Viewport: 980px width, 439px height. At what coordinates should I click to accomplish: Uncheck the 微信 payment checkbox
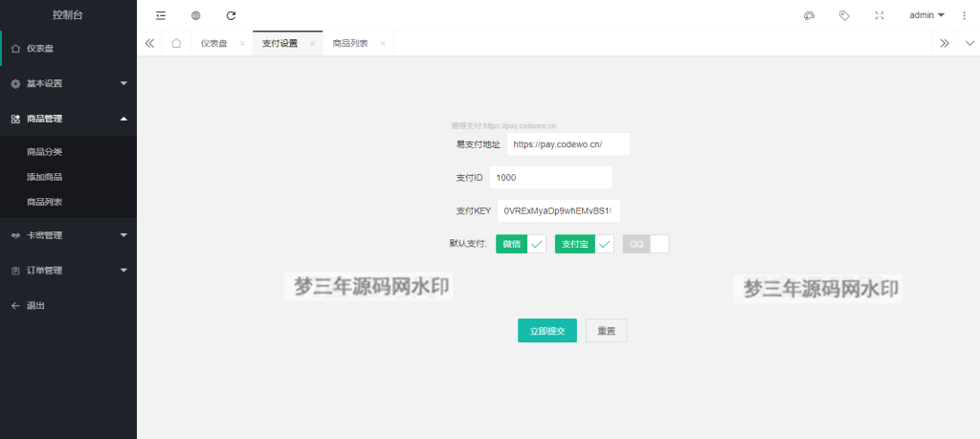[x=521, y=244]
